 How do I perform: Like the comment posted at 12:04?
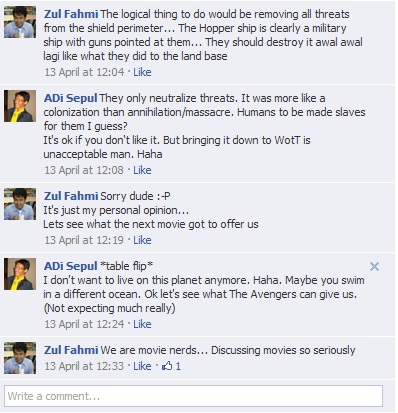pos(142,72)
